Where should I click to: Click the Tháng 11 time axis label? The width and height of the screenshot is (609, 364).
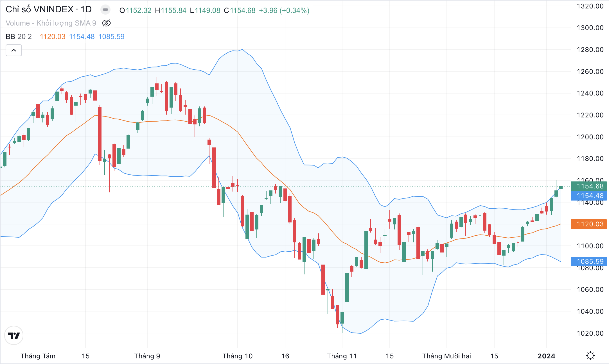point(342,356)
